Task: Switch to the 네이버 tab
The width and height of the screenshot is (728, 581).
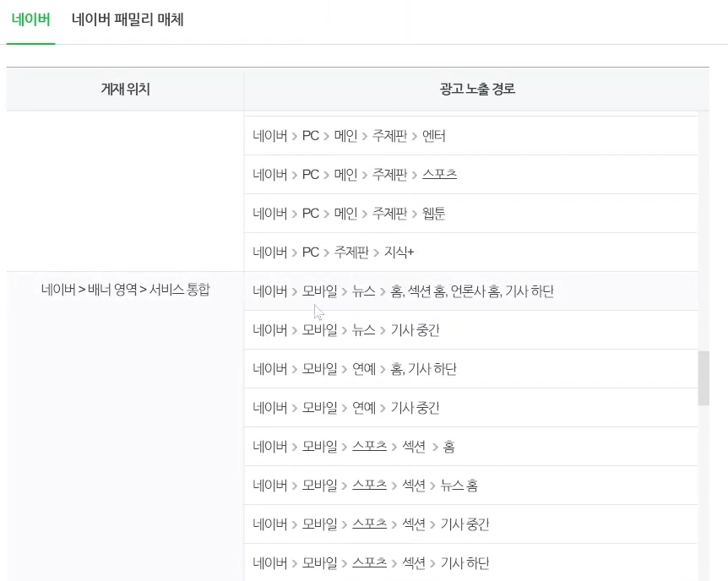Action: (x=30, y=20)
